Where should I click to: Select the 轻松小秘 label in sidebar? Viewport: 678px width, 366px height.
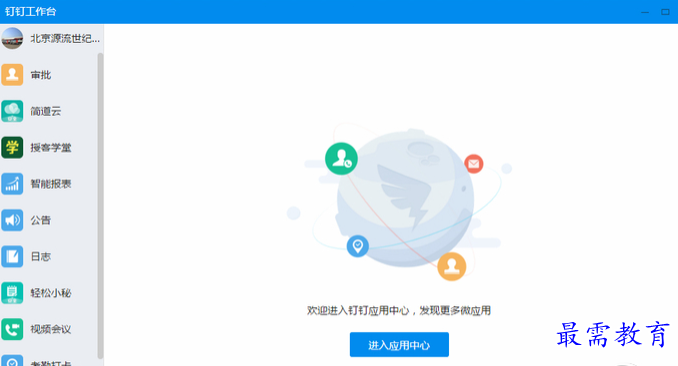(51, 293)
